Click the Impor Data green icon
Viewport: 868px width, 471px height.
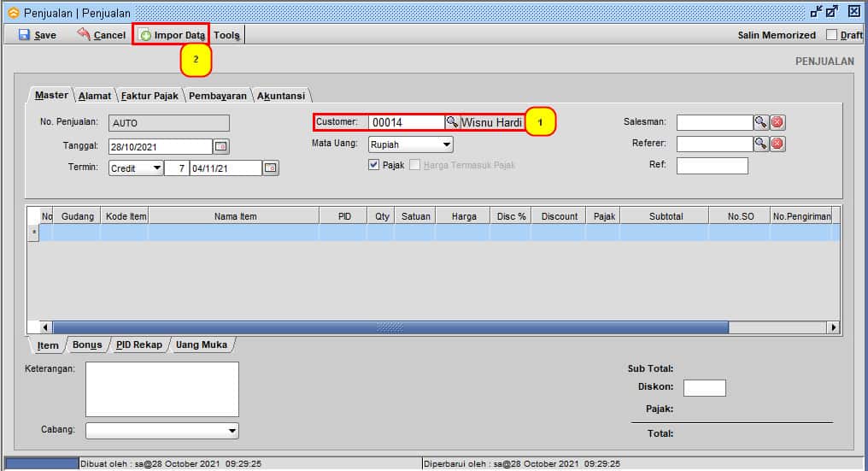coord(145,35)
